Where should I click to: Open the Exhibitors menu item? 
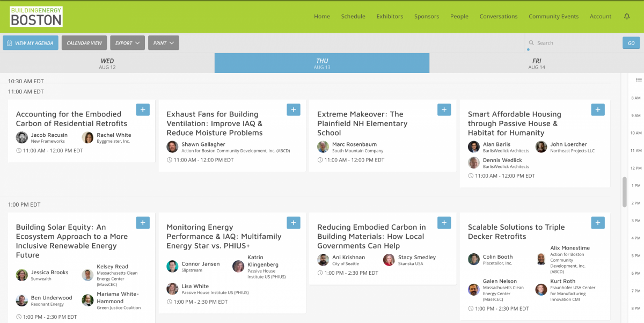tap(390, 17)
